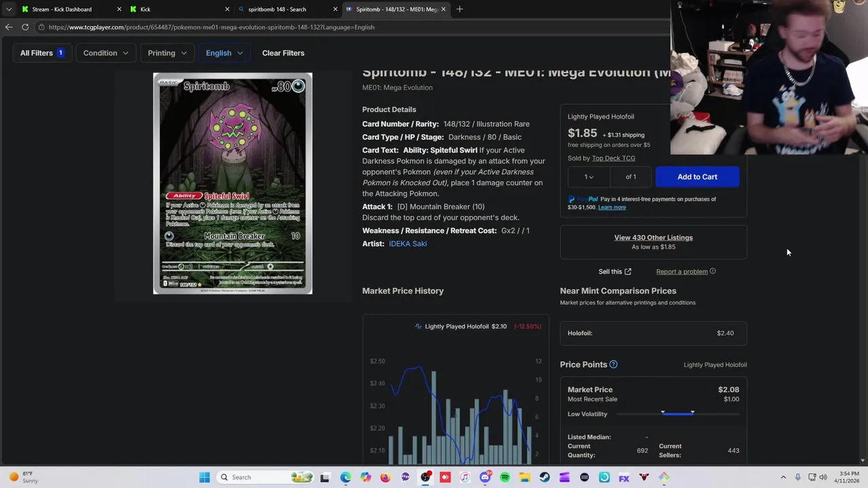This screenshot has height=488, width=868.
Task: Open OBS Studio from the taskbar
Action: click(425, 477)
